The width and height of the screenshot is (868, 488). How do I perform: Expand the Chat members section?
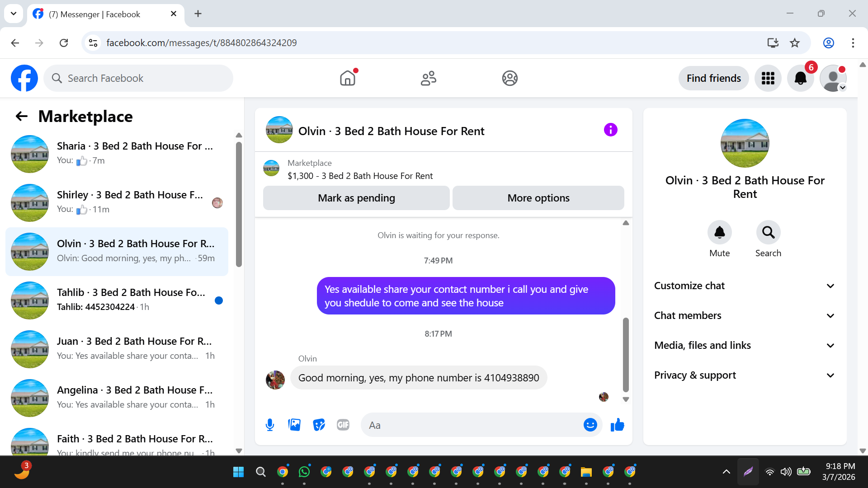pyautogui.click(x=745, y=315)
